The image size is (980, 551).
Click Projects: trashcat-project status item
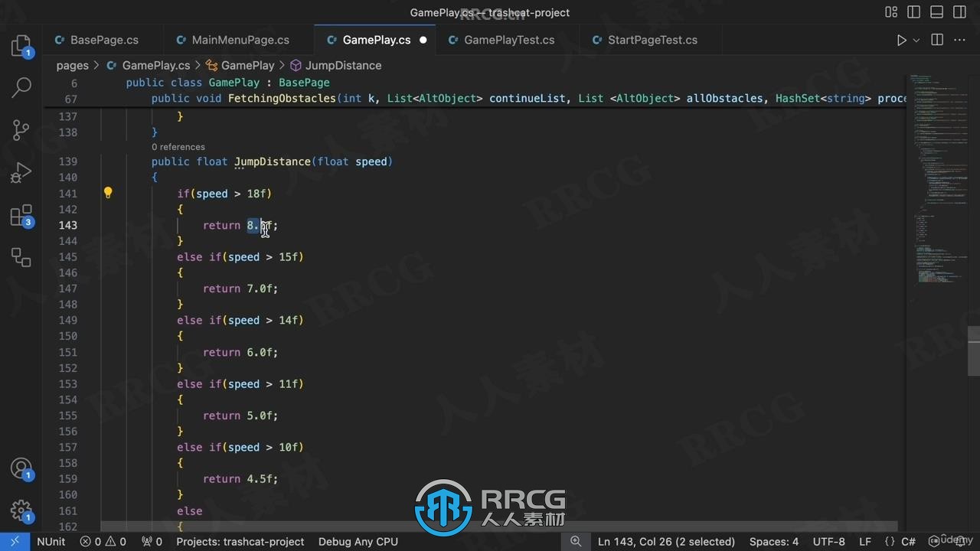click(240, 542)
